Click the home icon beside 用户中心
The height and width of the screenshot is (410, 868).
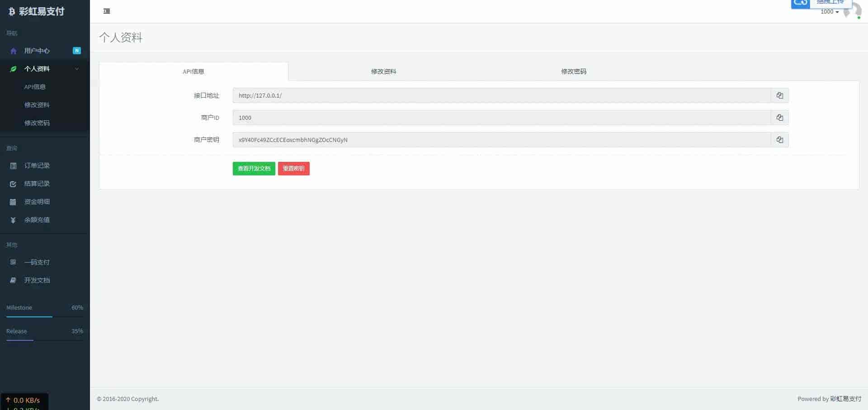tap(13, 51)
